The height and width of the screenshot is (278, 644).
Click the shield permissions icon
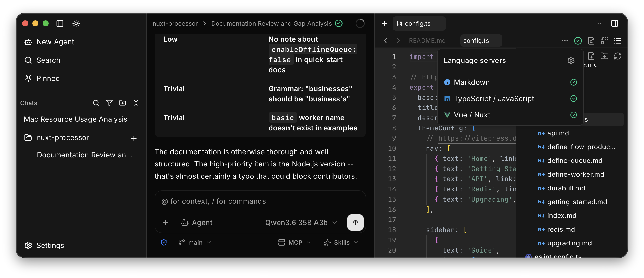pyautogui.click(x=164, y=242)
